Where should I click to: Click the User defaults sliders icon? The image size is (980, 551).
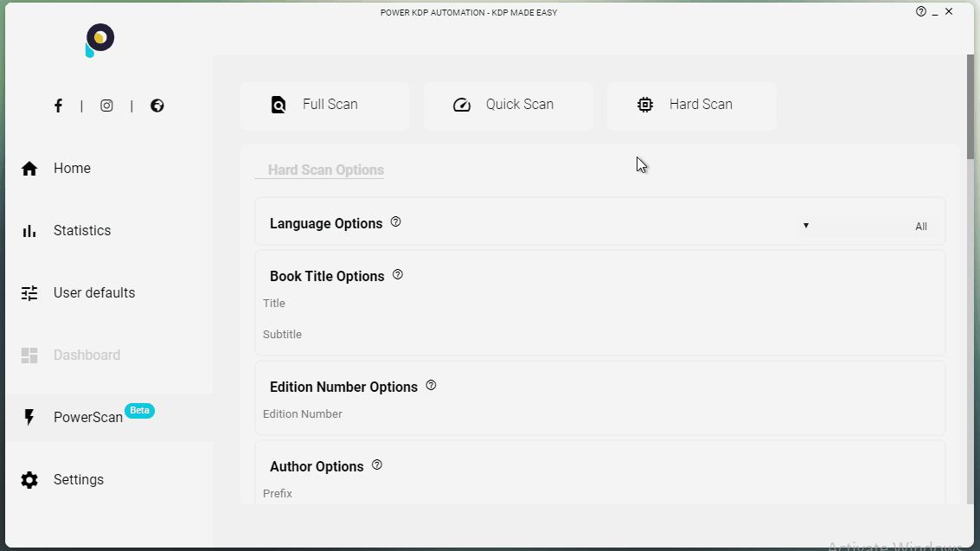click(x=29, y=293)
